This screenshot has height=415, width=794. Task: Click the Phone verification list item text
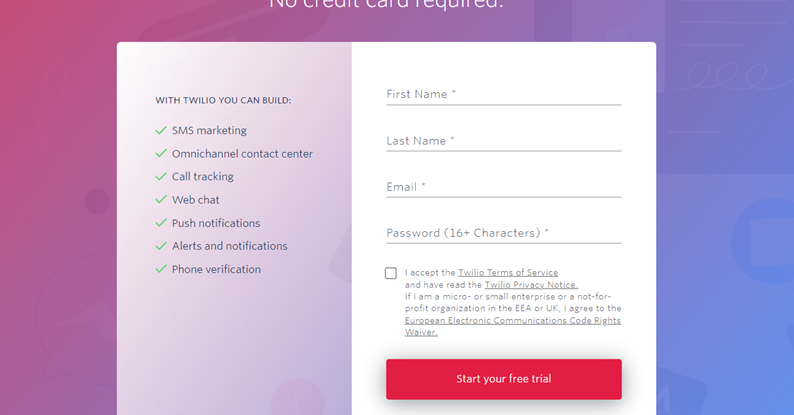click(216, 269)
